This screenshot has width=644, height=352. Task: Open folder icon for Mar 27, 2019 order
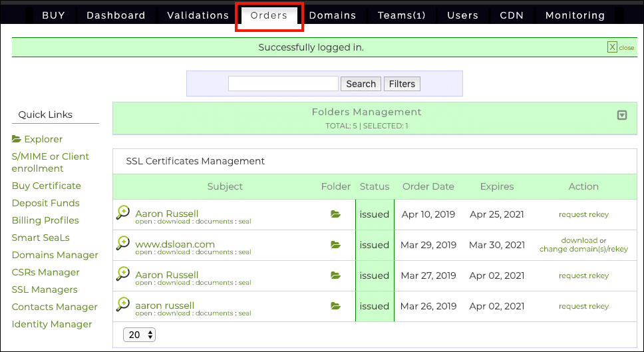(x=335, y=275)
